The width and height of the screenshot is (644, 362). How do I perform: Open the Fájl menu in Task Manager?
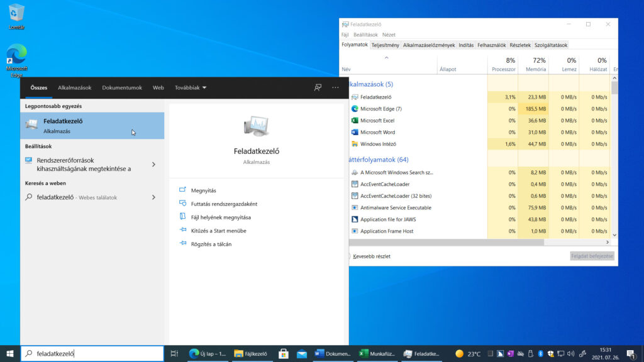[x=345, y=35]
